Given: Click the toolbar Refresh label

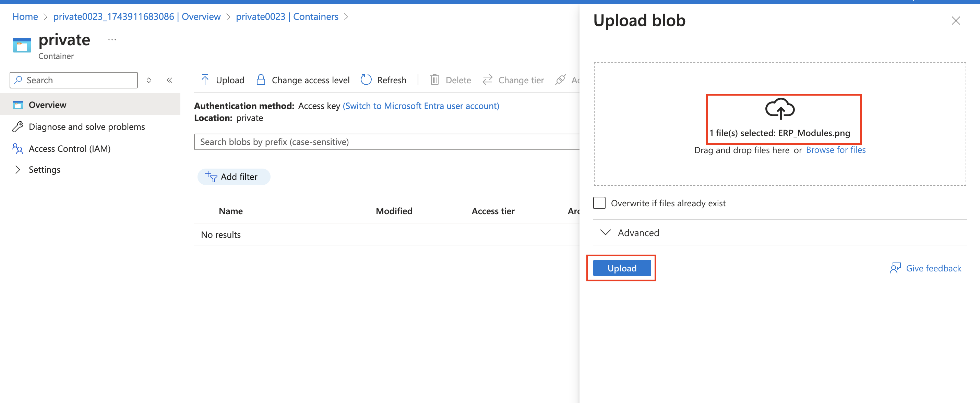Looking at the screenshot, I should click(392, 80).
